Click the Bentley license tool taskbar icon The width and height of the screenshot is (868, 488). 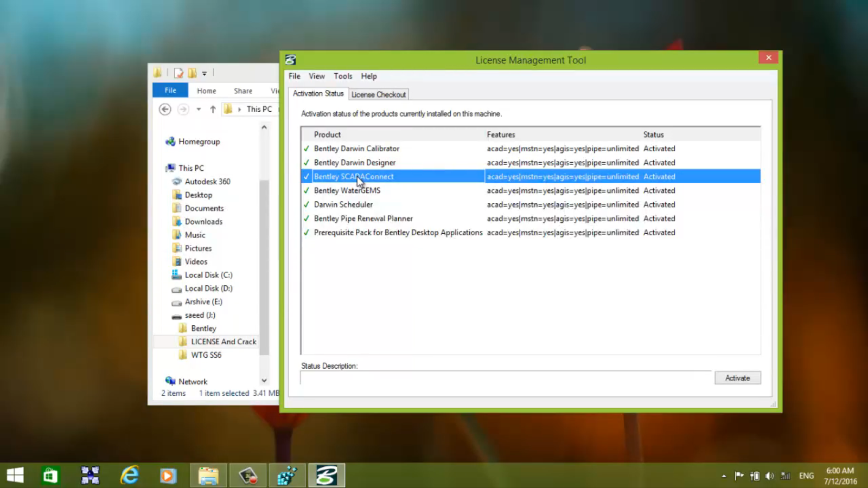click(x=327, y=476)
